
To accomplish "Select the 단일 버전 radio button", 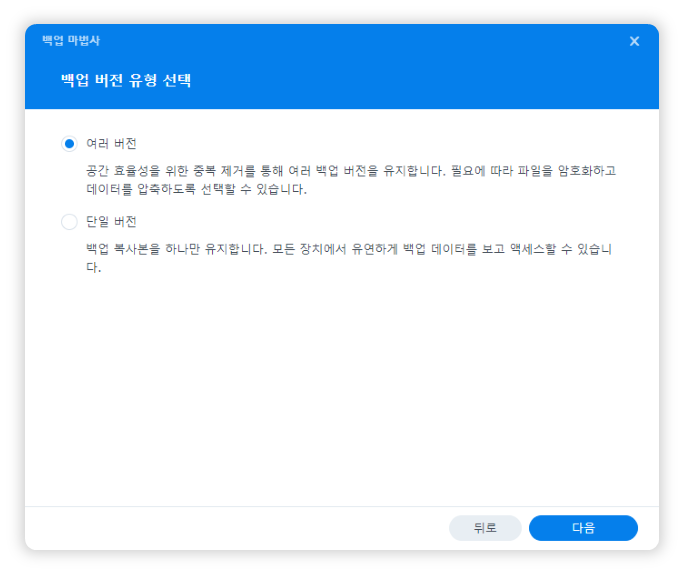I will point(69,222).
